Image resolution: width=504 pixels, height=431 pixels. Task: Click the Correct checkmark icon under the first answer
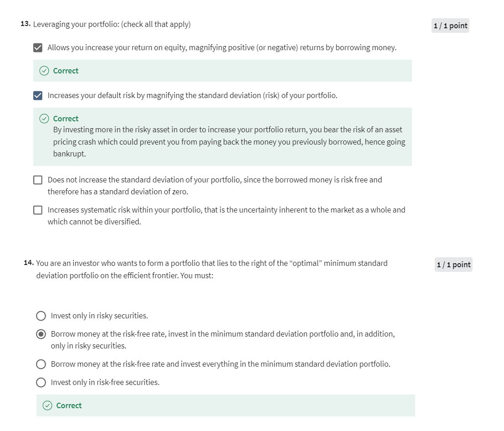click(x=44, y=71)
